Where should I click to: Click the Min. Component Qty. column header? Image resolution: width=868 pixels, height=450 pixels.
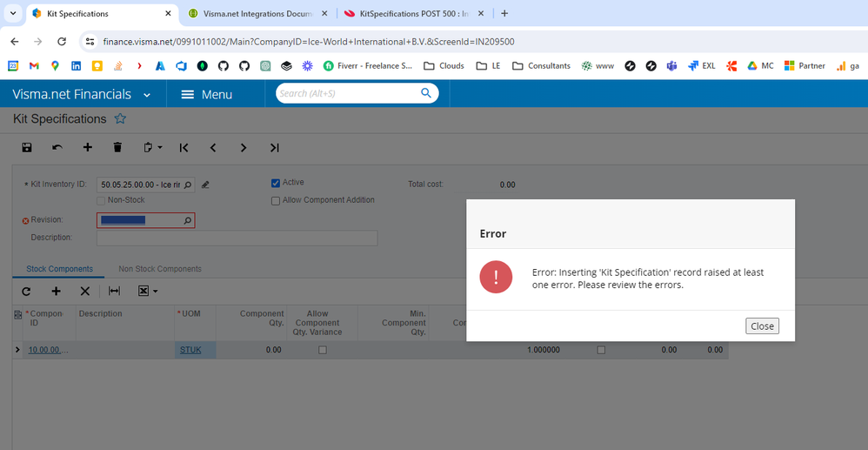pyautogui.click(x=393, y=323)
